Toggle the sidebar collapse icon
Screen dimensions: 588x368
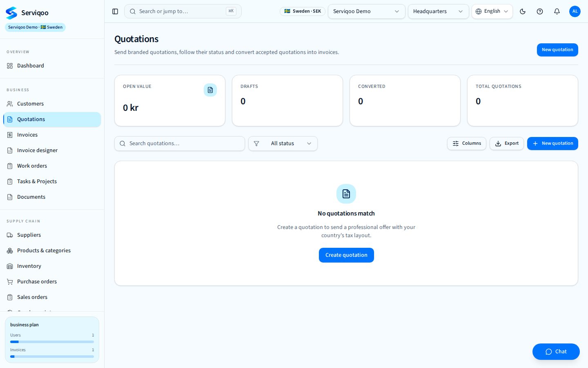coord(115,11)
